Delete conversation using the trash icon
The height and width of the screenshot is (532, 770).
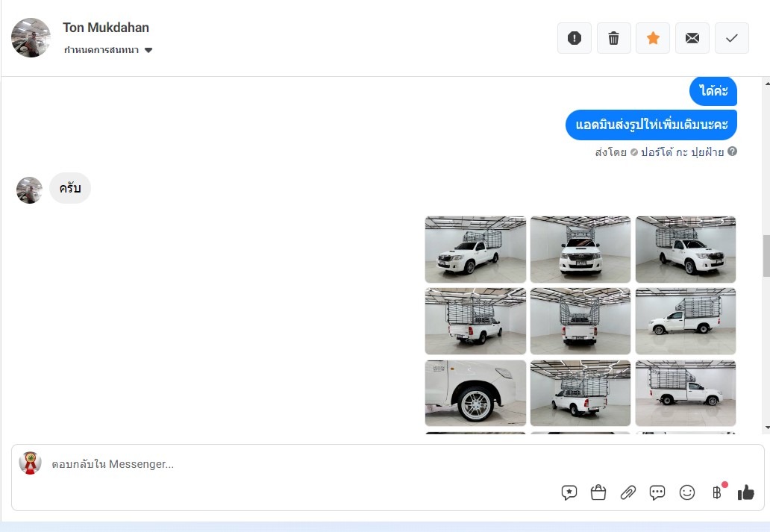click(613, 38)
